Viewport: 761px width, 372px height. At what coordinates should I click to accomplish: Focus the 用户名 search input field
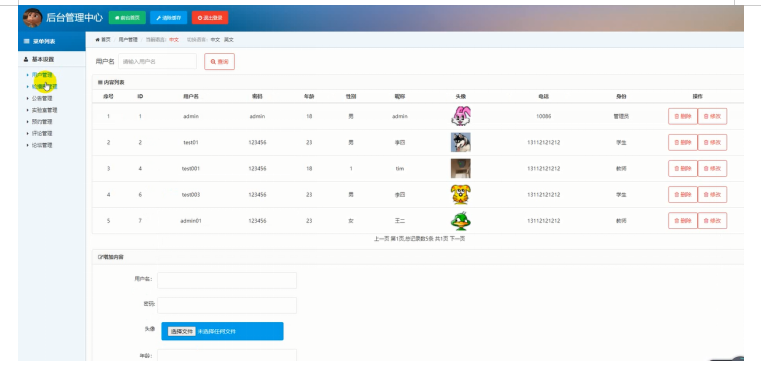pyautogui.click(x=158, y=62)
